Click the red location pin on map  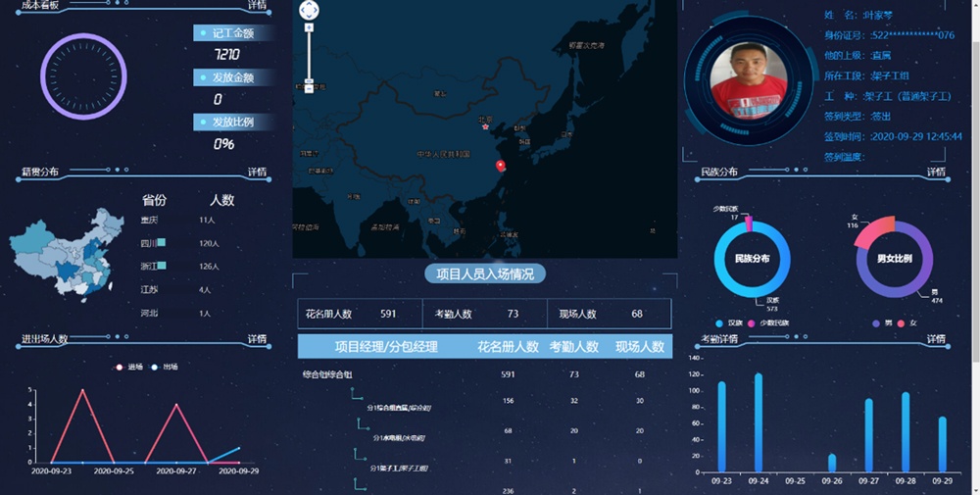click(x=501, y=167)
